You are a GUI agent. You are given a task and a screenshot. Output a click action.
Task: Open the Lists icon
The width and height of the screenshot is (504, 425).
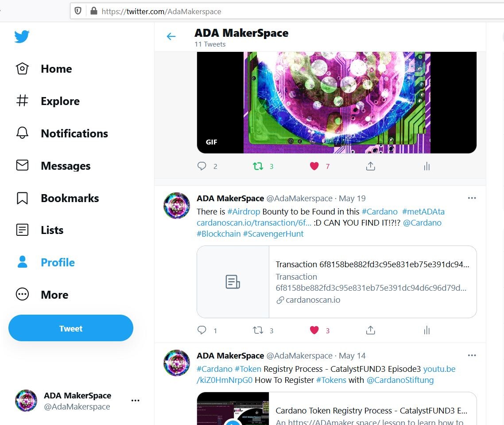(x=22, y=230)
